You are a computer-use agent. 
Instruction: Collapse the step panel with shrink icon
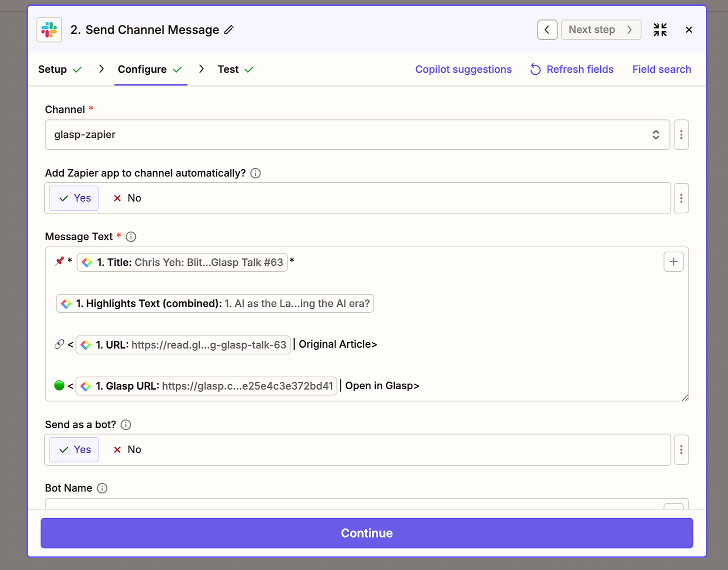coord(660,29)
